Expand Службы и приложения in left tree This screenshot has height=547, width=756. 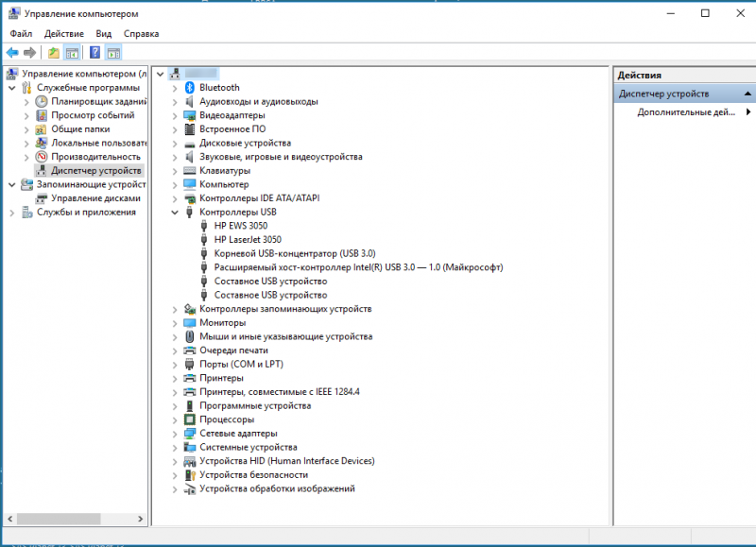tap(12, 213)
